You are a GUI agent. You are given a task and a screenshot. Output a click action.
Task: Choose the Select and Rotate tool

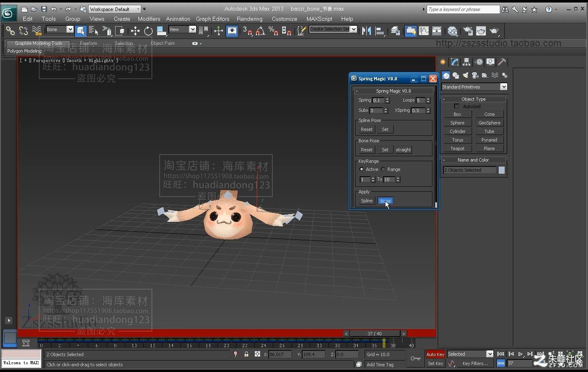point(148,31)
